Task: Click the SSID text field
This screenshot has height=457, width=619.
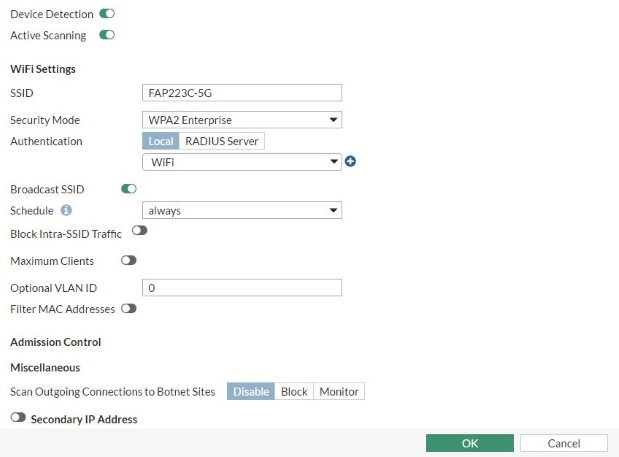Action: pyautogui.click(x=242, y=93)
